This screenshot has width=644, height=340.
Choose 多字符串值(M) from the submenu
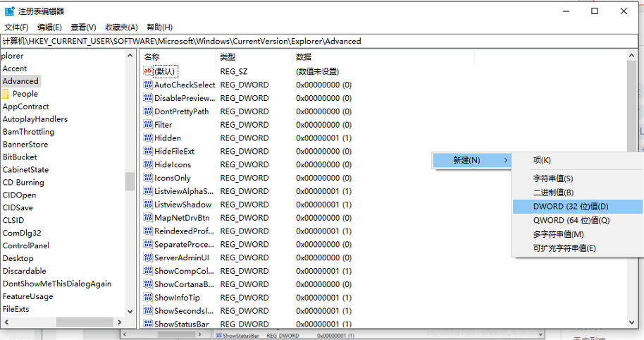pyautogui.click(x=576, y=234)
